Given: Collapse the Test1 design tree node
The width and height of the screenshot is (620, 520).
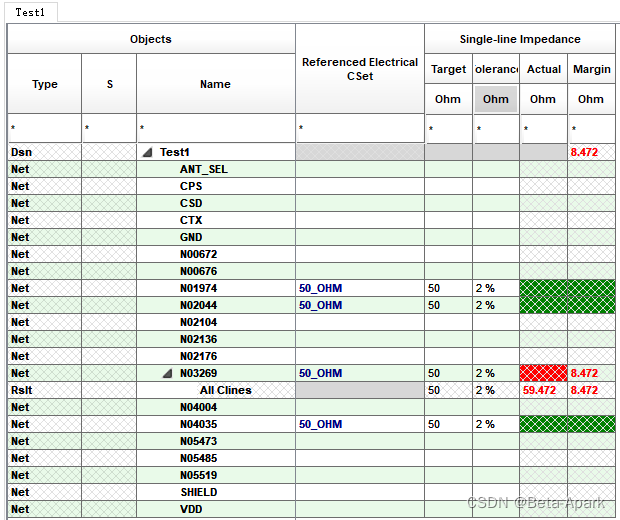Looking at the screenshot, I should [x=149, y=153].
